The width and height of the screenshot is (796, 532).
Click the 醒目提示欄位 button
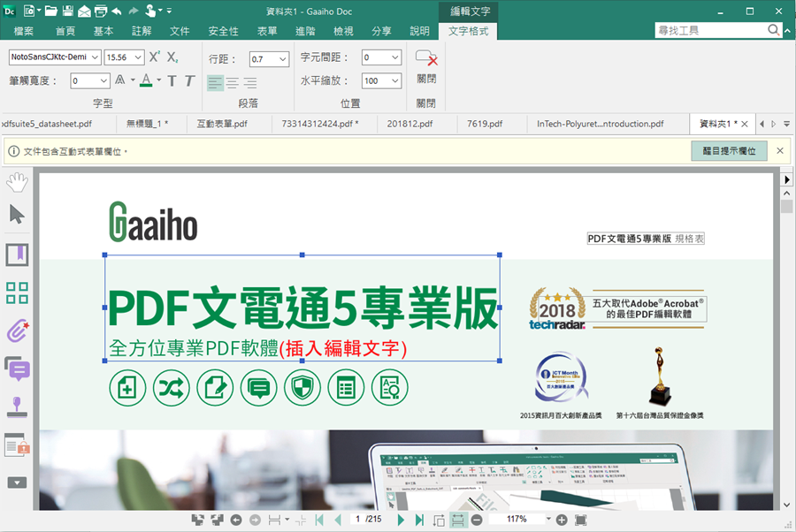coord(729,151)
